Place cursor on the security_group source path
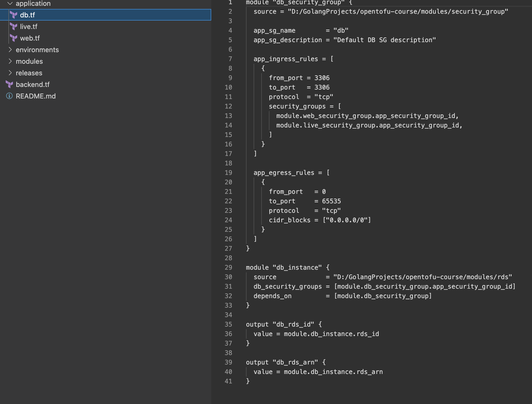 click(398, 12)
